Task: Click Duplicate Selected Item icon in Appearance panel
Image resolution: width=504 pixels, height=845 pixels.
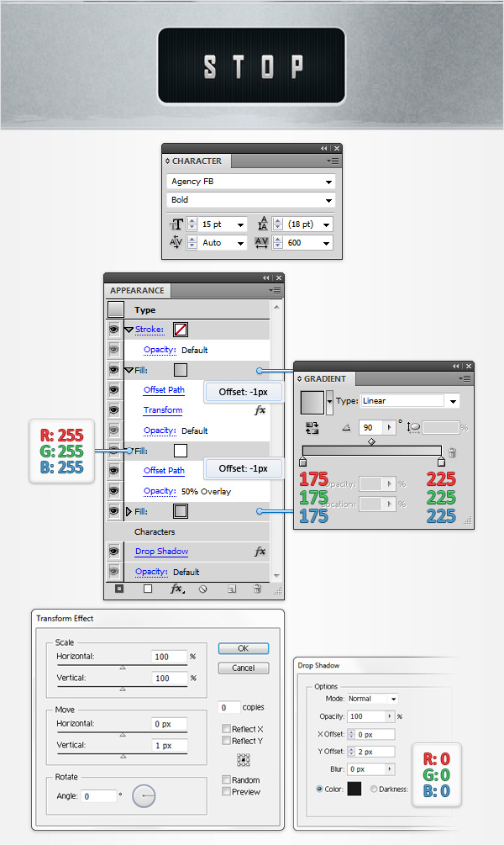Action: pos(232,589)
